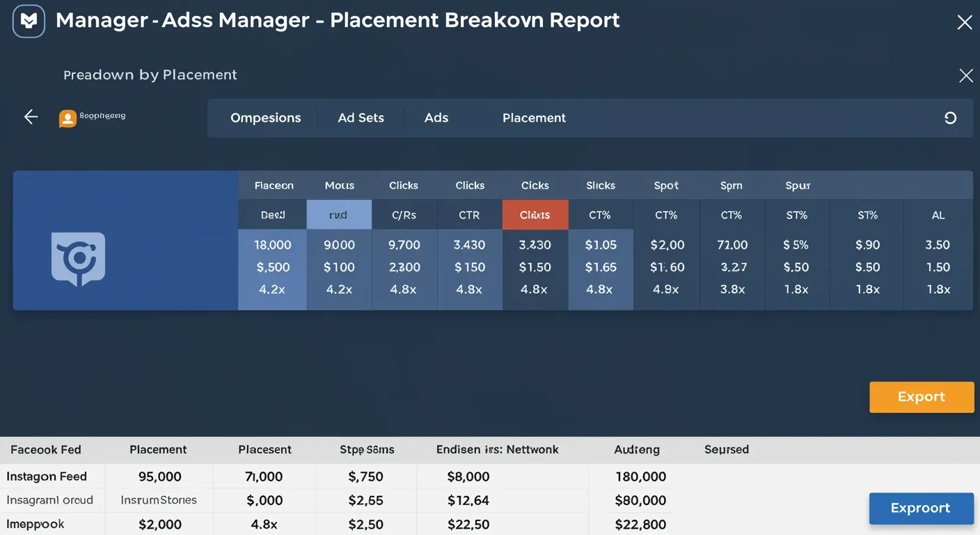The height and width of the screenshot is (535, 980).
Task: Click the $22,800 value in the bottom row
Action: click(640, 524)
